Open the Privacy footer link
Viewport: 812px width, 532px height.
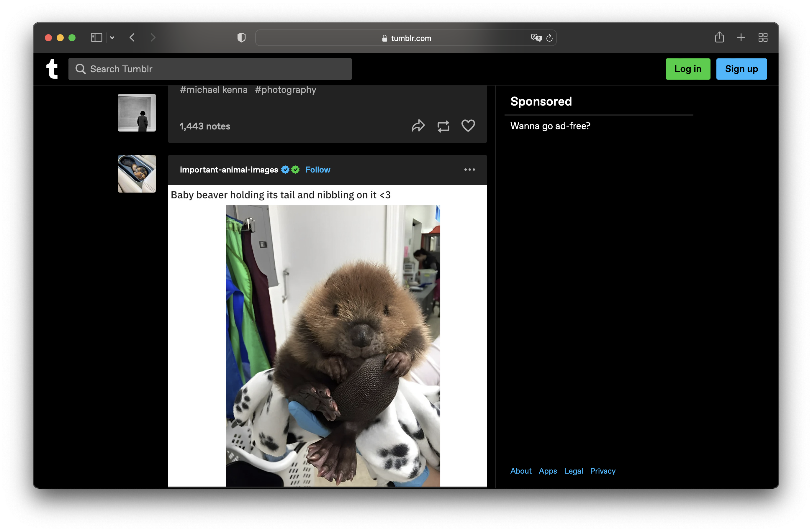click(x=603, y=471)
